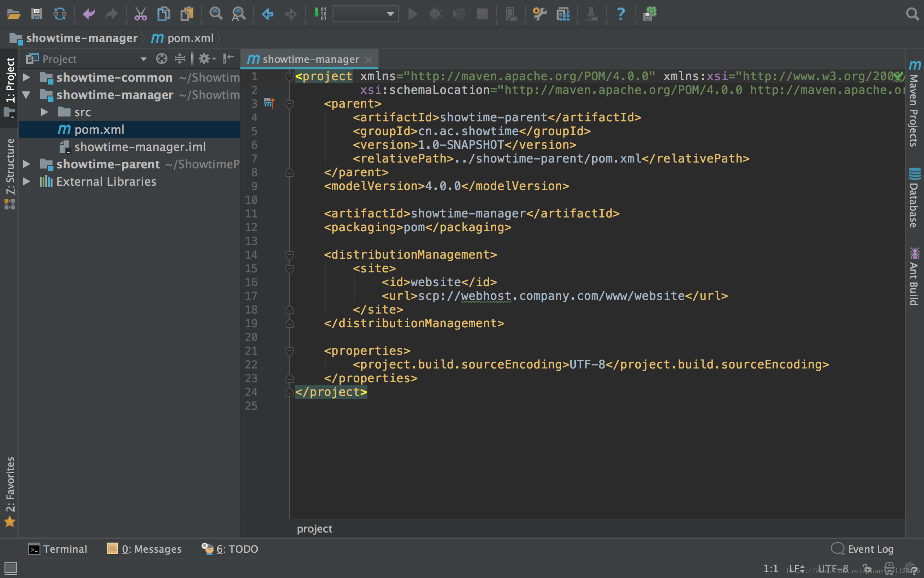
Task: Open the Project panel gear settings
Action: click(207, 59)
